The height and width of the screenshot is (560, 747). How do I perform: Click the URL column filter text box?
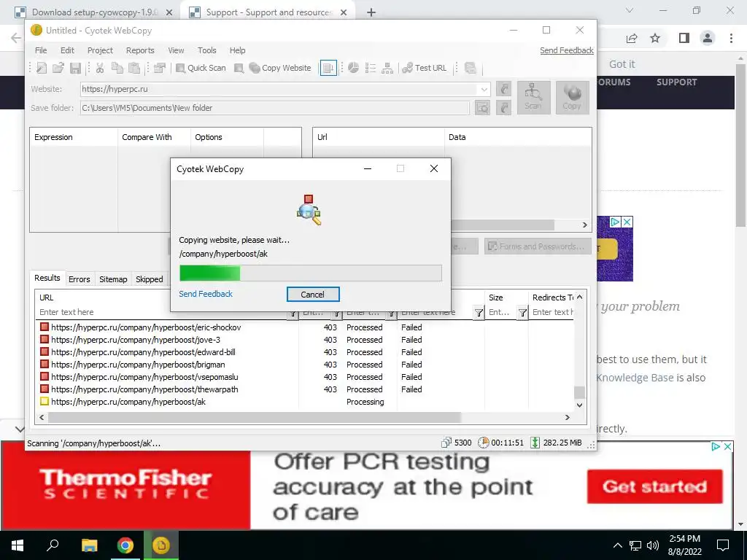coord(163,312)
